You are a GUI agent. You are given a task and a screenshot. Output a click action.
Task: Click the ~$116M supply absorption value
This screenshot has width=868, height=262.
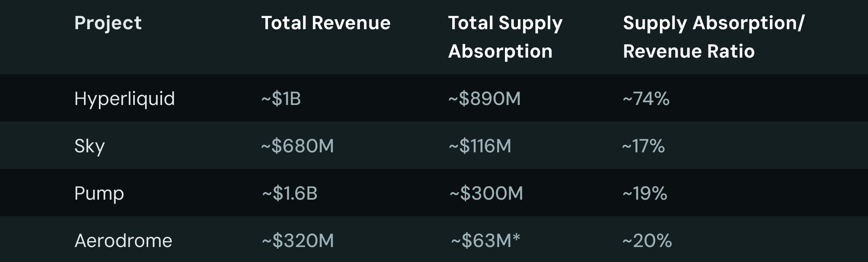[480, 146]
